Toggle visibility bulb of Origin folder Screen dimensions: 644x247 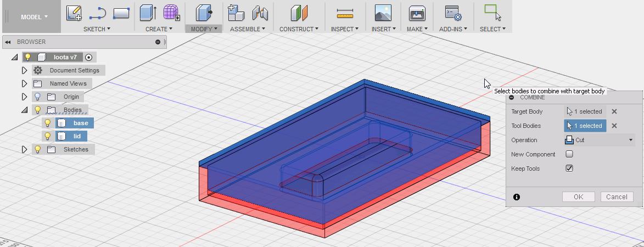coord(38,97)
